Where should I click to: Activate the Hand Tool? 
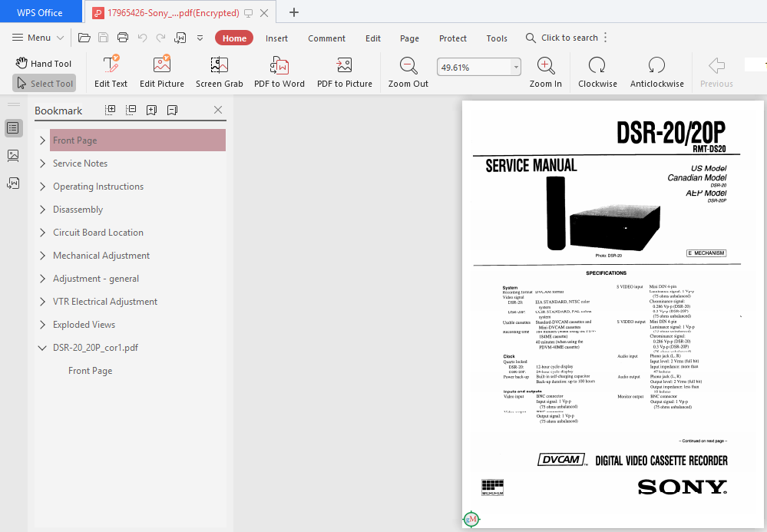(44, 63)
